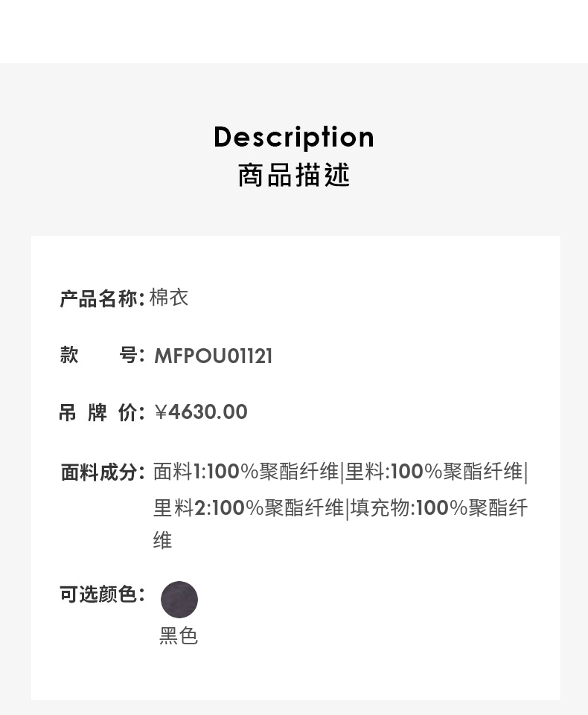Click the wrapped 维 character on last line
The height and width of the screenshot is (715, 588).
[x=162, y=541]
